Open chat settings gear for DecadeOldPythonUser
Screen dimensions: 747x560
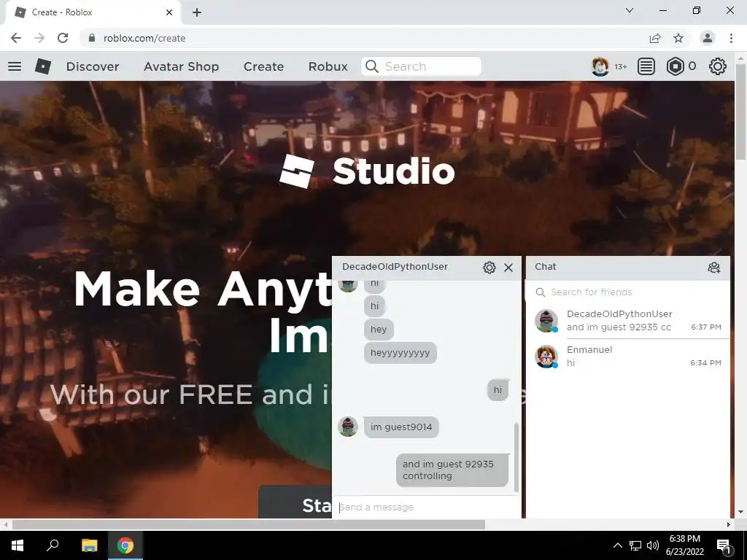coord(489,267)
